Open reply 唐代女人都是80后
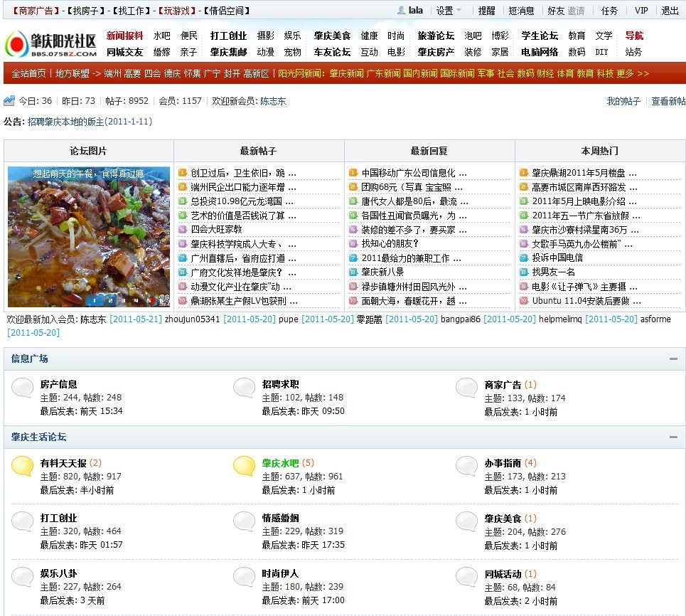686x616 pixels. [414, 201]
